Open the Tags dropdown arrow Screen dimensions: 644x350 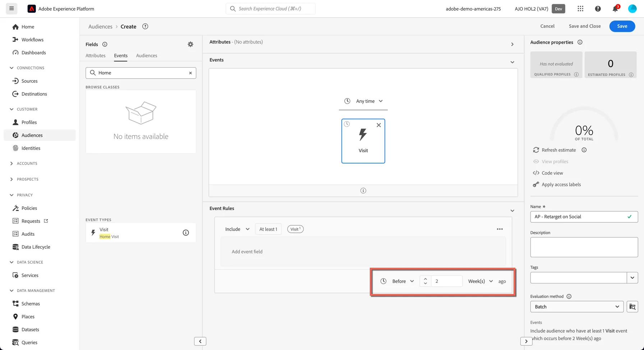[632, 278]
